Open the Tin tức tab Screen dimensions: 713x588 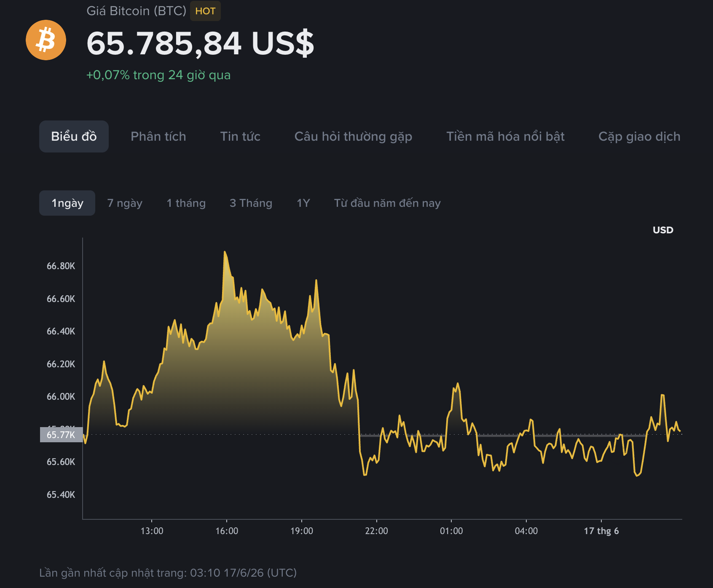240,136
